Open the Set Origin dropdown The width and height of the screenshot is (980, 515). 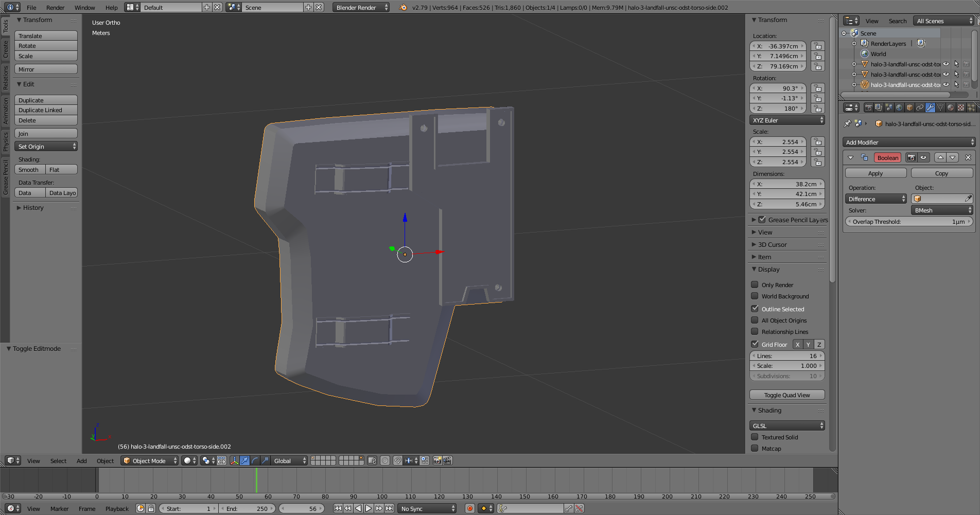(x=46, y=146)
